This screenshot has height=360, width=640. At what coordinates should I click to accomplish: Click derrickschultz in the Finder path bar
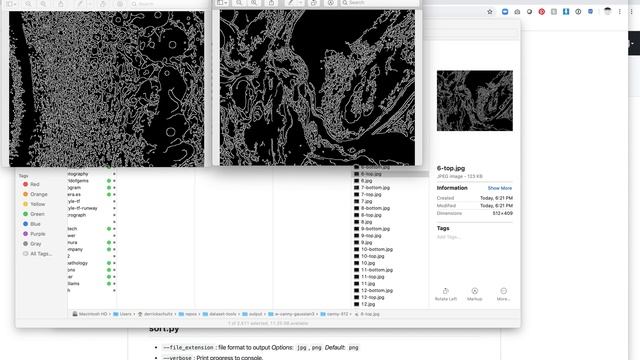click(x=155, y=314)
